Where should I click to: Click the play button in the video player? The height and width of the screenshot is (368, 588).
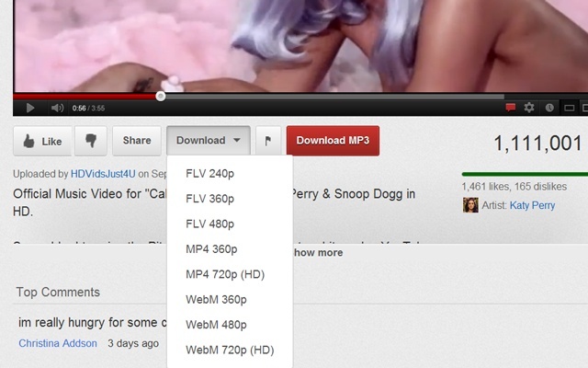tap(30, 109)
